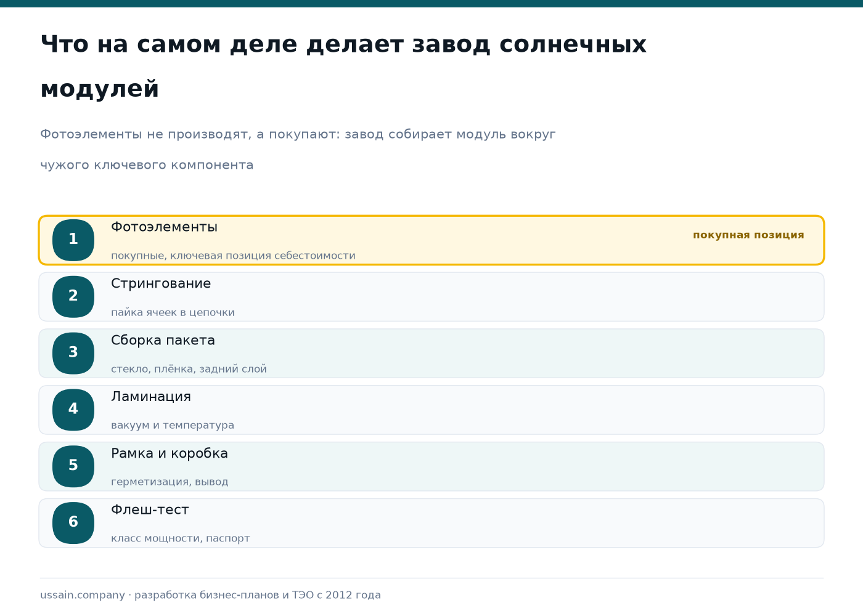The width and height of the screenshot is (863, 616).
Task: Click the text «класс мощности, паспорт»
Action: click(180, 538)
